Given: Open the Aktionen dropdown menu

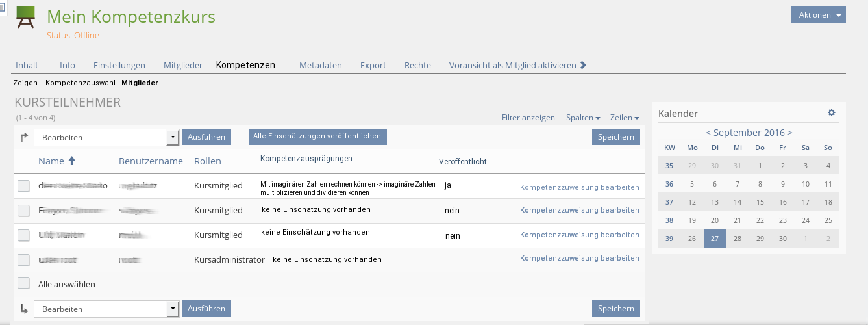Looking at the screenshot, I should click(x=818, y=15).
